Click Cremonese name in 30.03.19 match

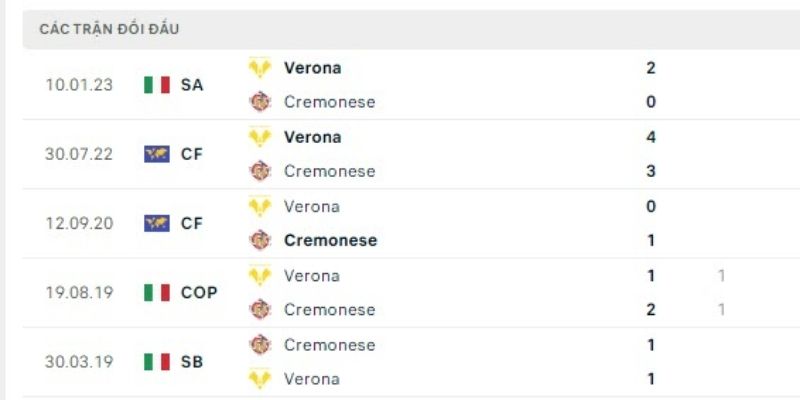[329, 345]
